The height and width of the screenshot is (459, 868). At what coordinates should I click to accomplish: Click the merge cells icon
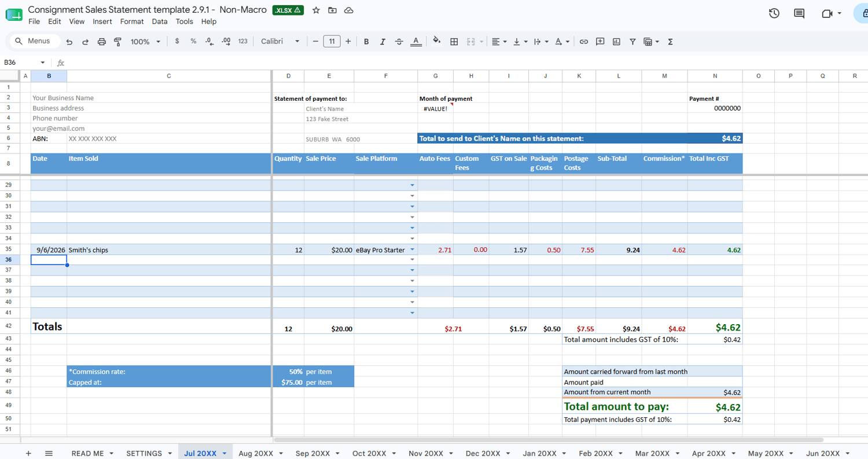point(471,42)
